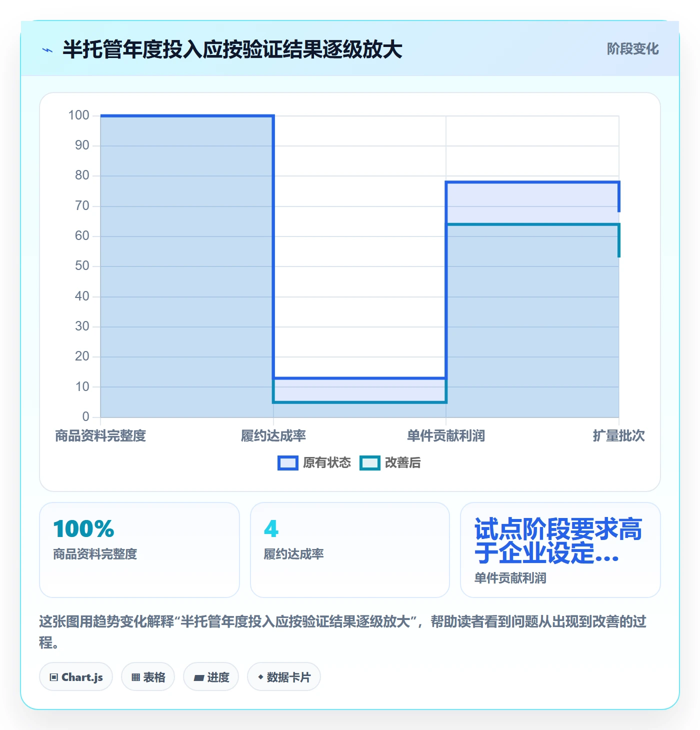Click the 表格 chip grid icon
Image resolution: width=700 pixels, height=730 pixels.
(x=135, y=677)
